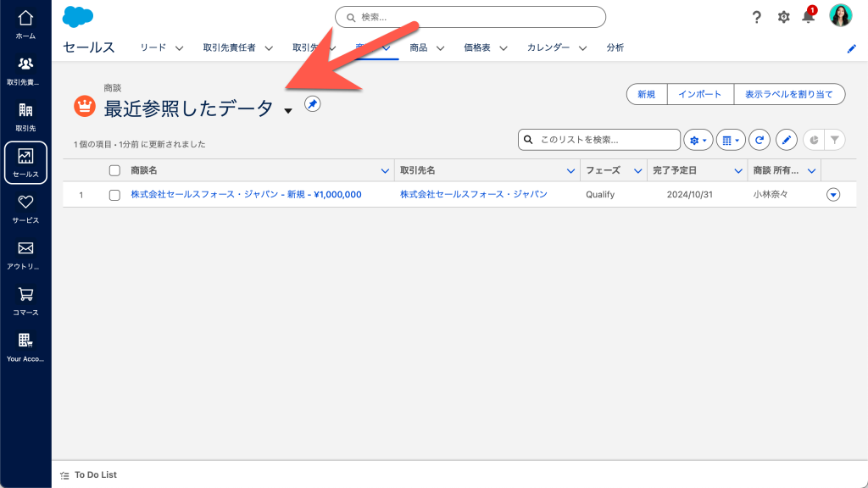The width and height of the screenshot is (868, 488).
Task: Click the 新規 button
Action: [x=647, y=94]
